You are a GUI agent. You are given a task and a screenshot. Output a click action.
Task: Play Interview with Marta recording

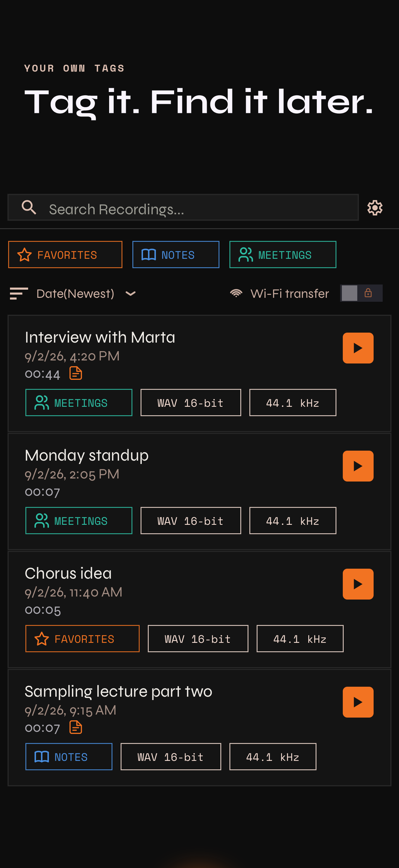pyautogui.click(x=358, y=348)
